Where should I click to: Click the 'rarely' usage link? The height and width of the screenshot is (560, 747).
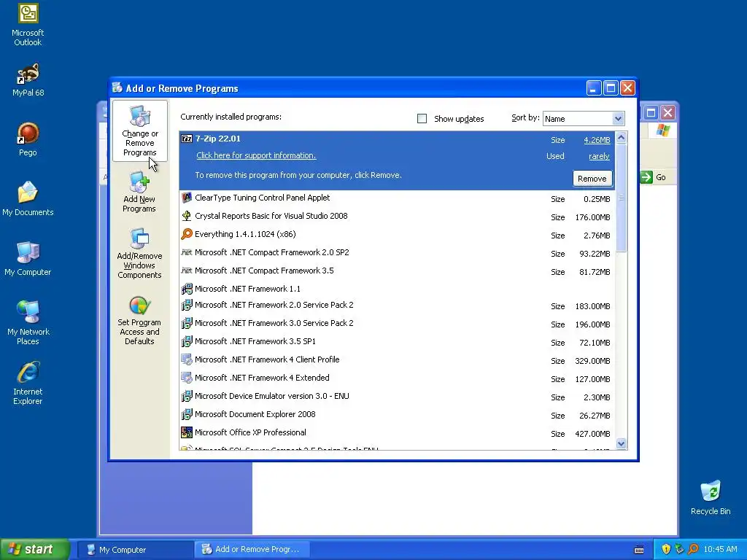pyautogui.click(x=599, y=156)
